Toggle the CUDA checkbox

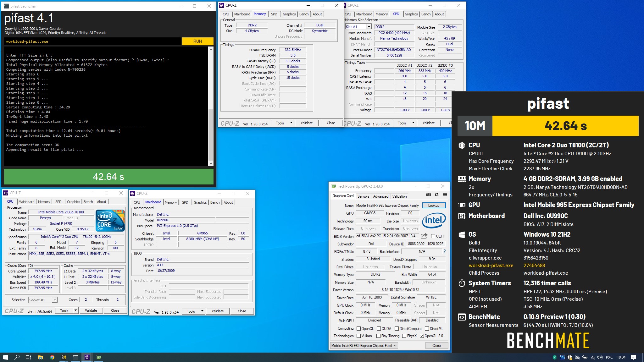[379, 329]
